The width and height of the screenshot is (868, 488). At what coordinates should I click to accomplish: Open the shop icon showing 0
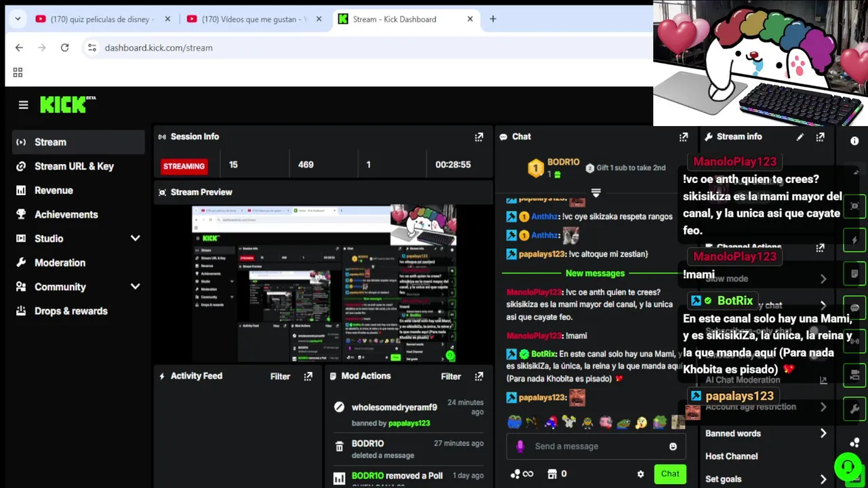point(557,474)
